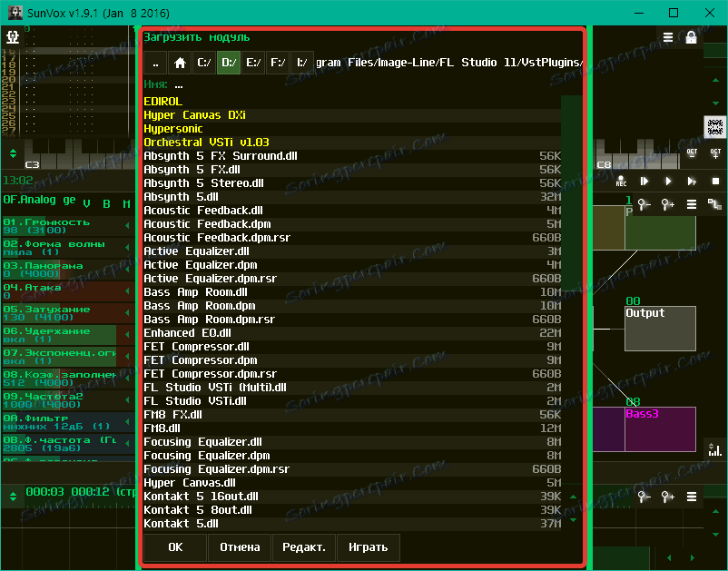The image size is (728, 571).
Task: Click the lock toggle near top right
Action: click(x=690, y=37)
